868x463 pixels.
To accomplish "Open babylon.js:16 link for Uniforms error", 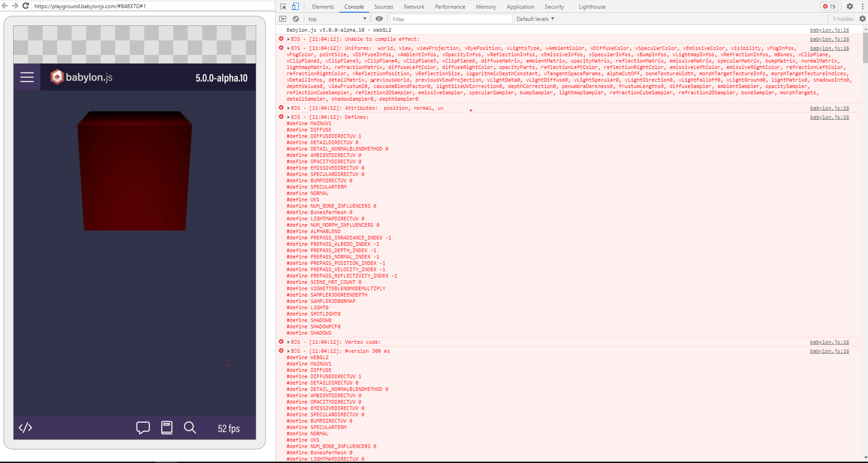I will (x=829, y=48).
